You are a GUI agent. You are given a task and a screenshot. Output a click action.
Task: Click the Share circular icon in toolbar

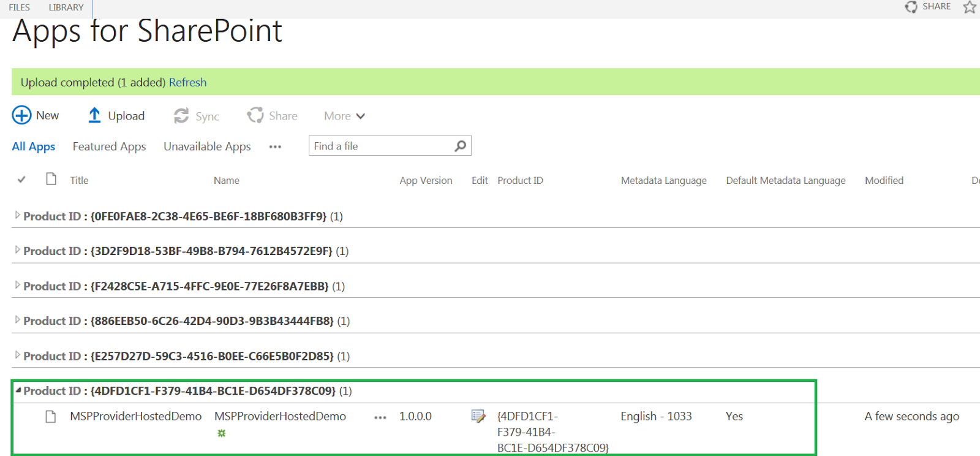click(x=255, y=115)
